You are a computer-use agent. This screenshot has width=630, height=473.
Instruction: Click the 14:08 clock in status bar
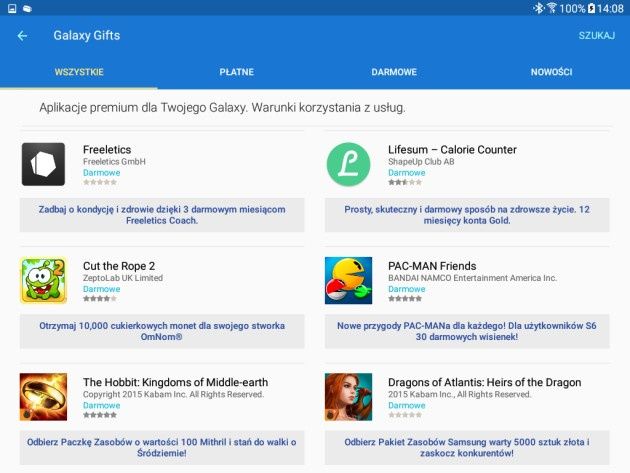[x=610, y=8]
